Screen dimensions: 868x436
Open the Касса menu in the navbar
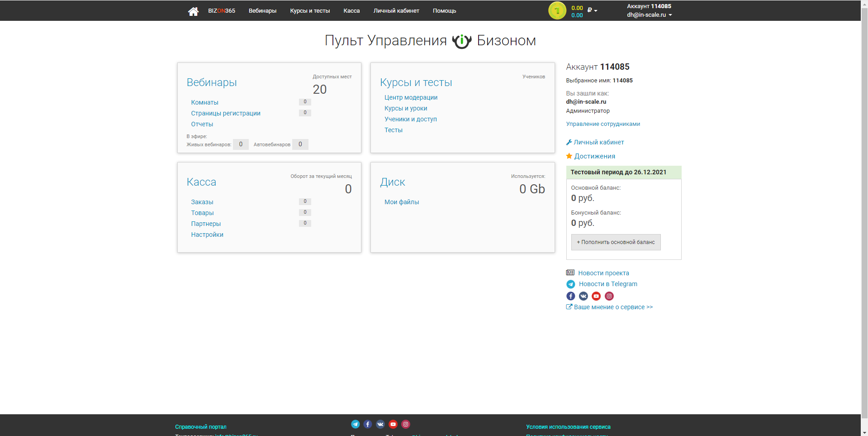[x=351, y=11]
